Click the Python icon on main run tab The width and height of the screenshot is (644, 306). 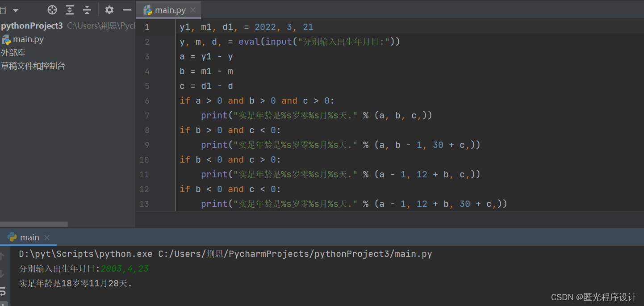click(12, 237)
